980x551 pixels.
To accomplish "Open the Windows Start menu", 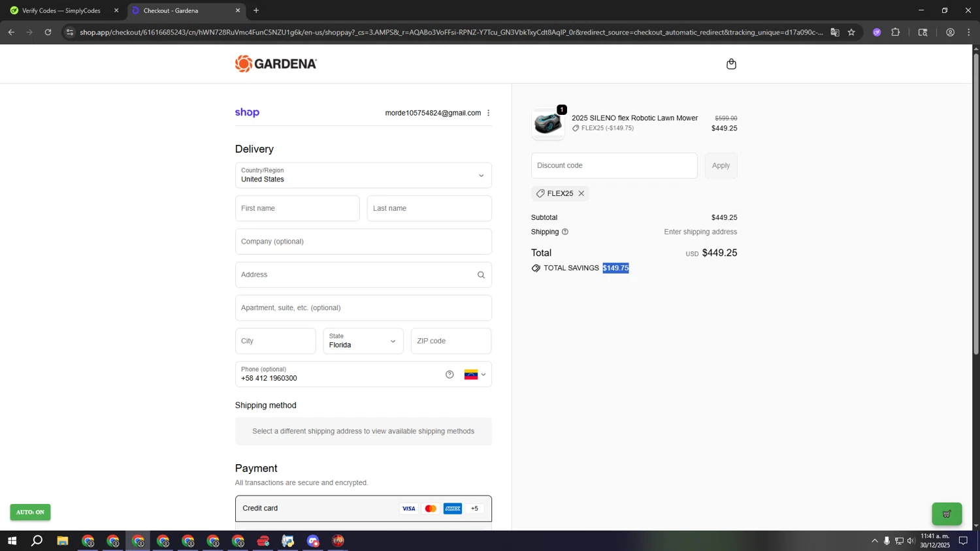I will click(12, 541).
